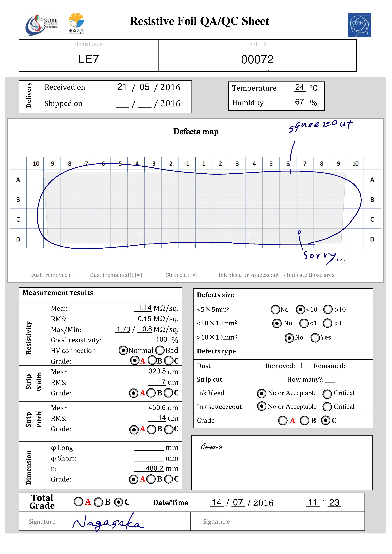Click Strip Width Mean value 320.5
The image size is (392, 554).
(x=157, y=371)
